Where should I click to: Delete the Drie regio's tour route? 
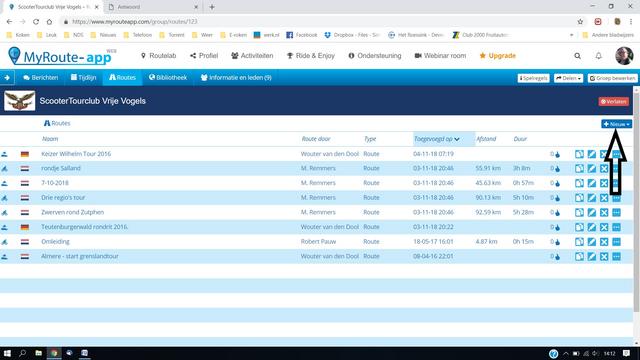coord(604,198)
